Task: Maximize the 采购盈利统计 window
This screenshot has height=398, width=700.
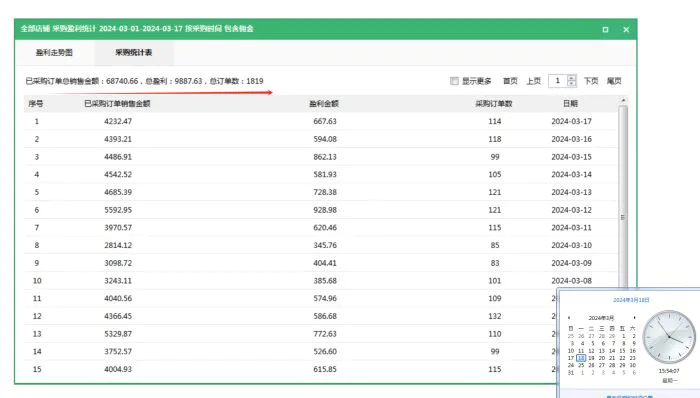Action: click(x=605, y=29)
